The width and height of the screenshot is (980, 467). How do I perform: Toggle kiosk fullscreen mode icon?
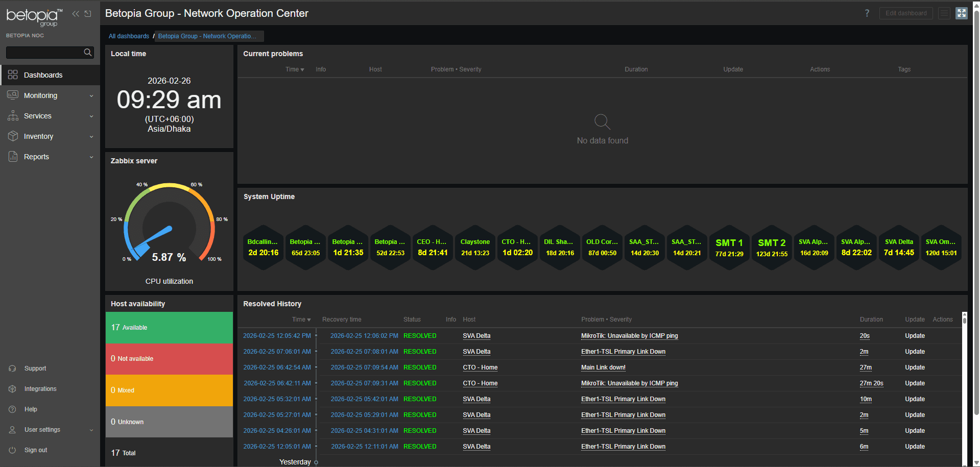coord(962,13)
